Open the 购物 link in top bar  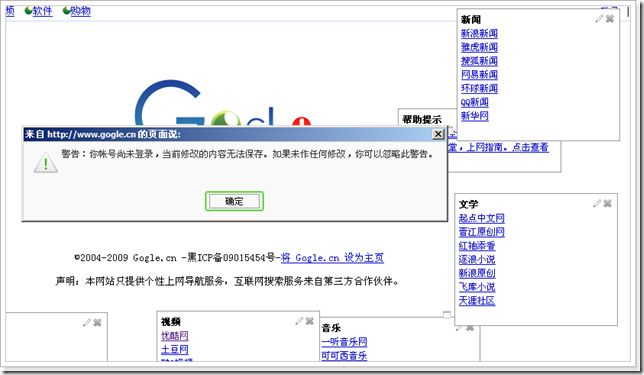(80, 11)
